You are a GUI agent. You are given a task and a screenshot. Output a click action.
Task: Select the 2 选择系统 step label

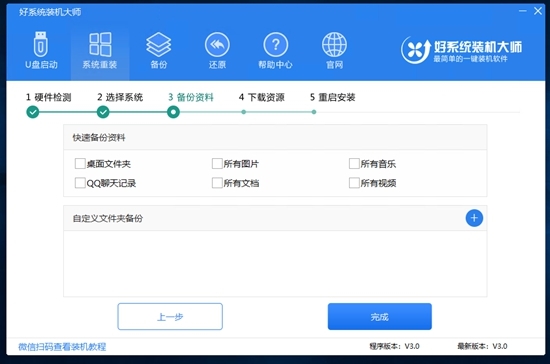click(x=120, y=97)
